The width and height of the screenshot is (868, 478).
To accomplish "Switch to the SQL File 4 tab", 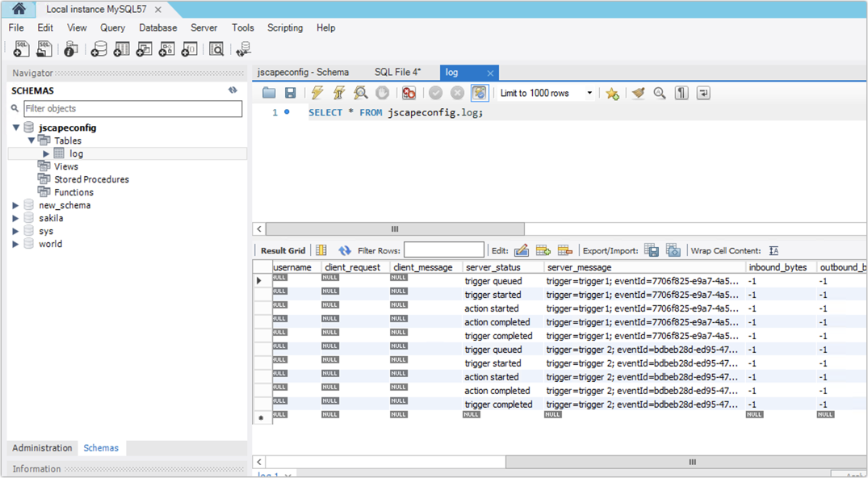I will (397, 72).
